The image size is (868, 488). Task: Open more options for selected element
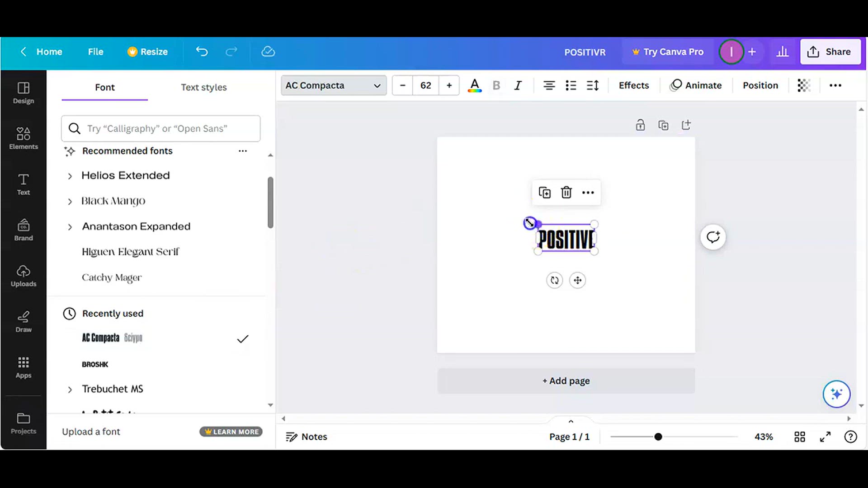(588, 192)
